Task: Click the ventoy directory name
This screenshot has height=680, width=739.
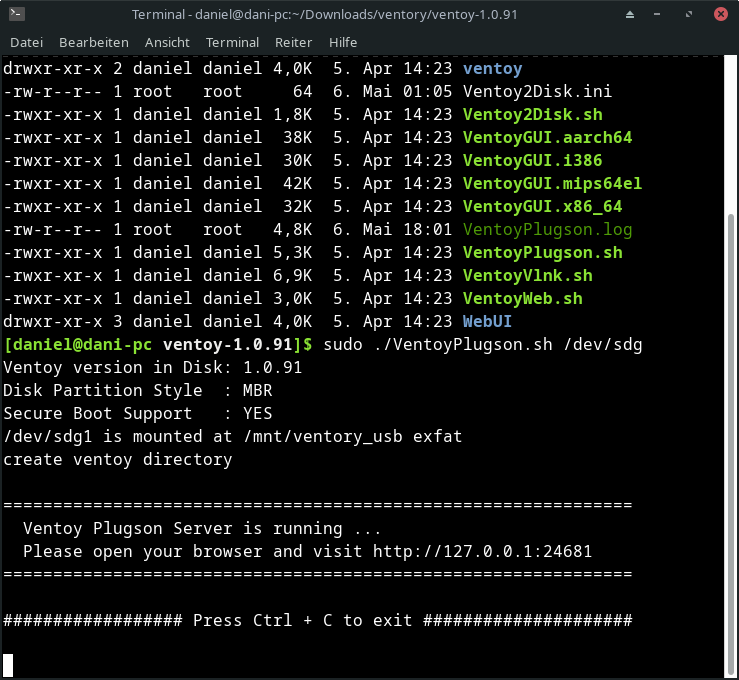Action: (x=493, y=69)
